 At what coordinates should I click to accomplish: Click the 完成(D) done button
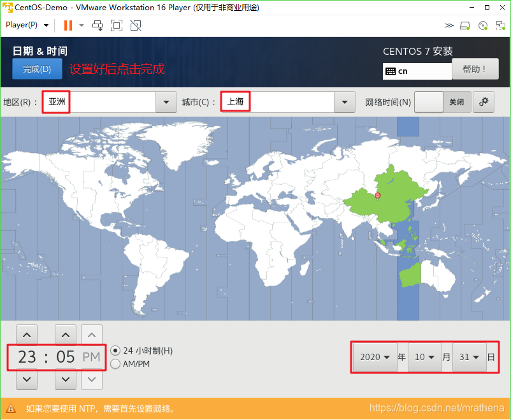coord(37,69)
